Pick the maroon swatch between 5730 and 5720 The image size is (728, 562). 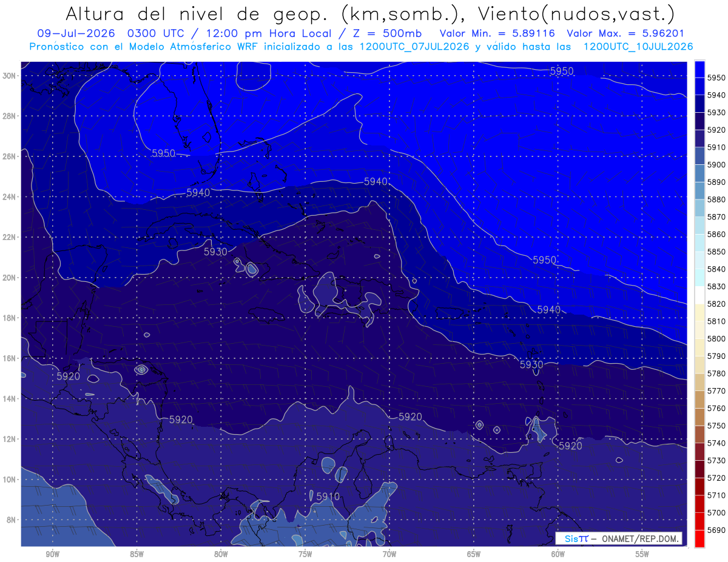pyautogui.click(x=699, y=469)
